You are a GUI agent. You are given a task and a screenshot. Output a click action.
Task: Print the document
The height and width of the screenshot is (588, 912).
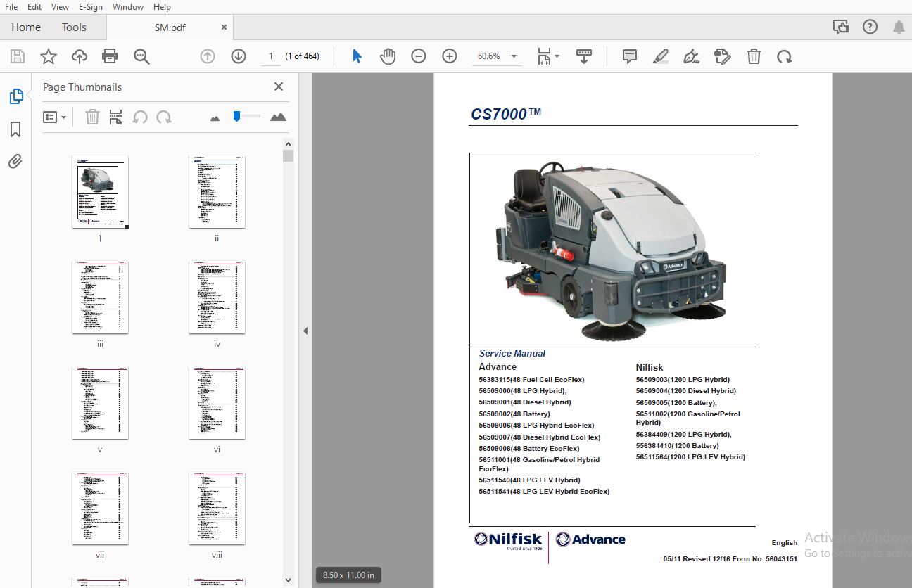point(110,56)
